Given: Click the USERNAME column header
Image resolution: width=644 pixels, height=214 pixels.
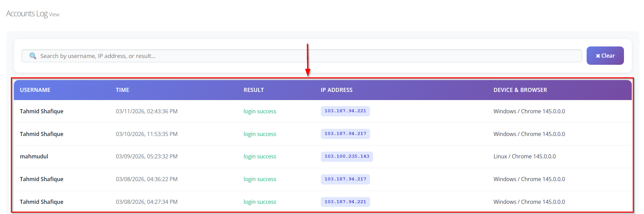Looking at the screenshot, I should (35, 90).
